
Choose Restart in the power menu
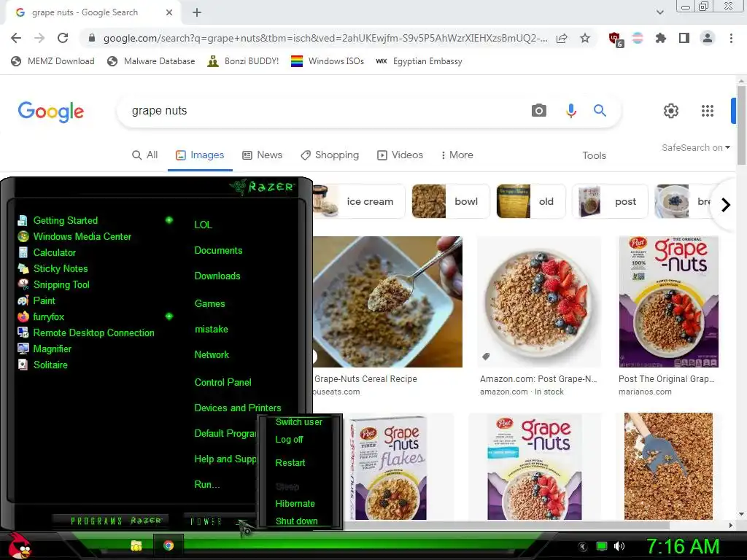(290, 462)
